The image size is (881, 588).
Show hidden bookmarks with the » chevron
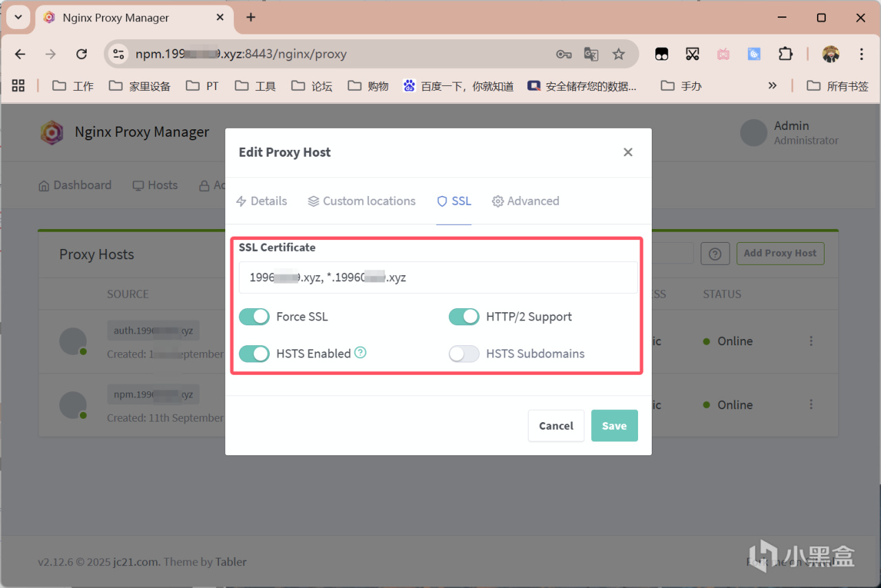772,86
